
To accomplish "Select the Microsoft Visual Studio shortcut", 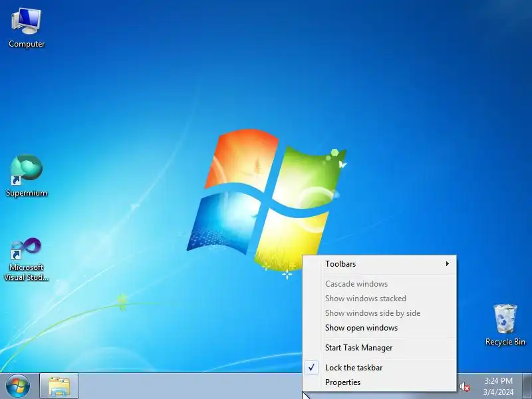I will coord(27,259).
